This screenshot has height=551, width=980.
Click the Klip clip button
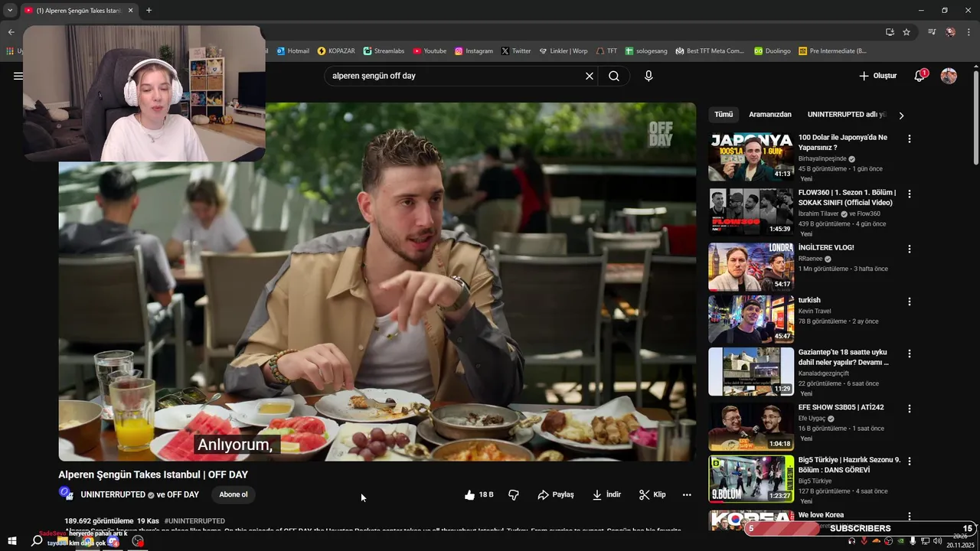[x=652, y=495]
